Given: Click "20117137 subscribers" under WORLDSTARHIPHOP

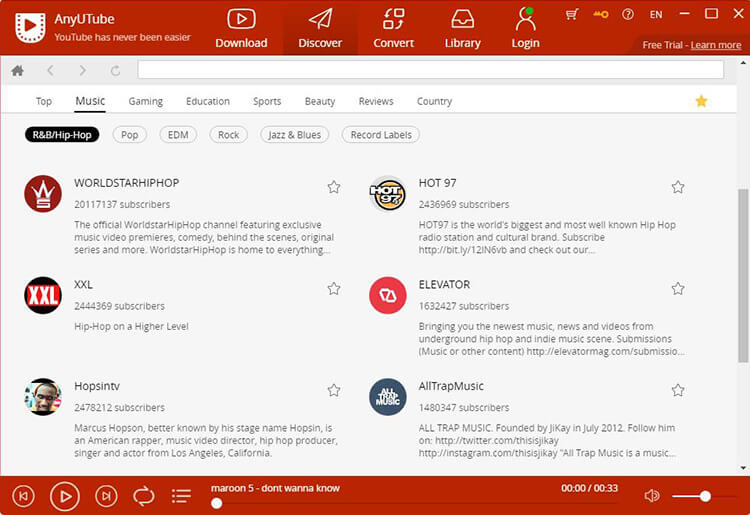Looking at the screenshot, I should pos(122,204).
